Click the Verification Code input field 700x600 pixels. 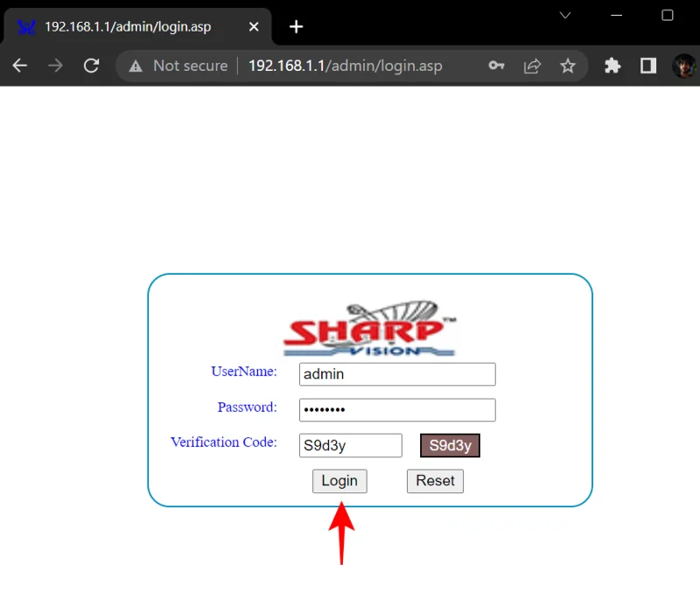click(351, 445)
